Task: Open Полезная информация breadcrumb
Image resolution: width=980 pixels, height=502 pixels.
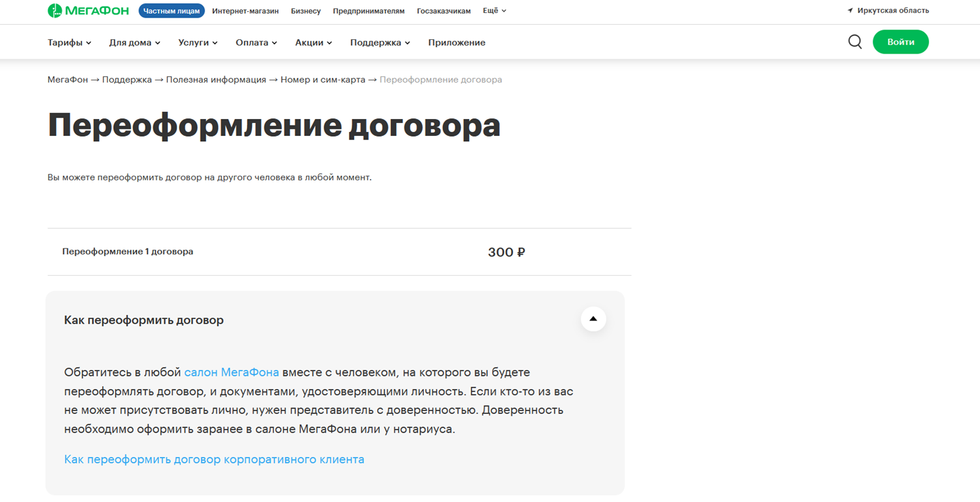Action: click(x=216, y=80)
